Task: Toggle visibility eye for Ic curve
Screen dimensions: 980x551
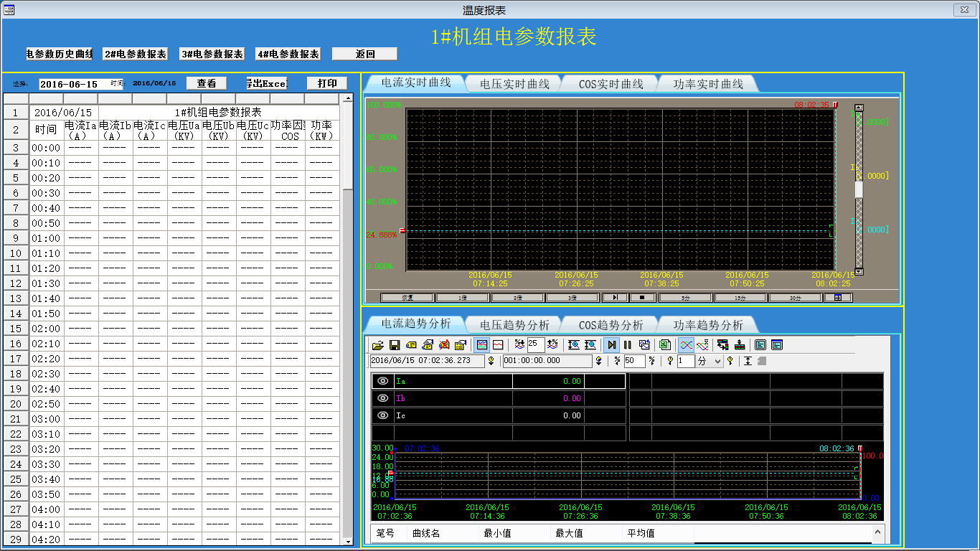Action: click(383, 415)
